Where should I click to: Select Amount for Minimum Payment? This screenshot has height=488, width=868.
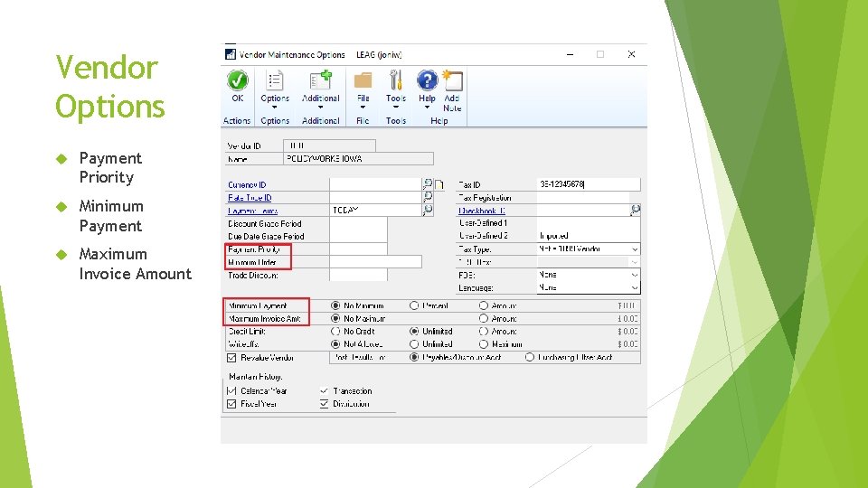coord(483,305)
